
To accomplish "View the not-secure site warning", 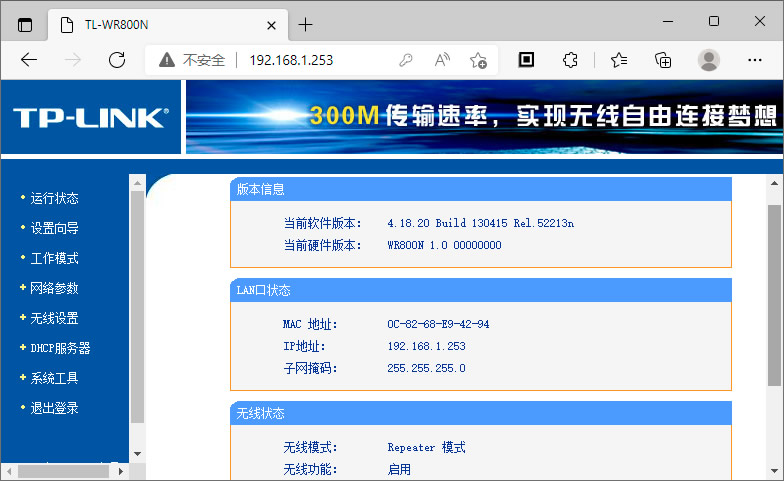I will 192,60.
